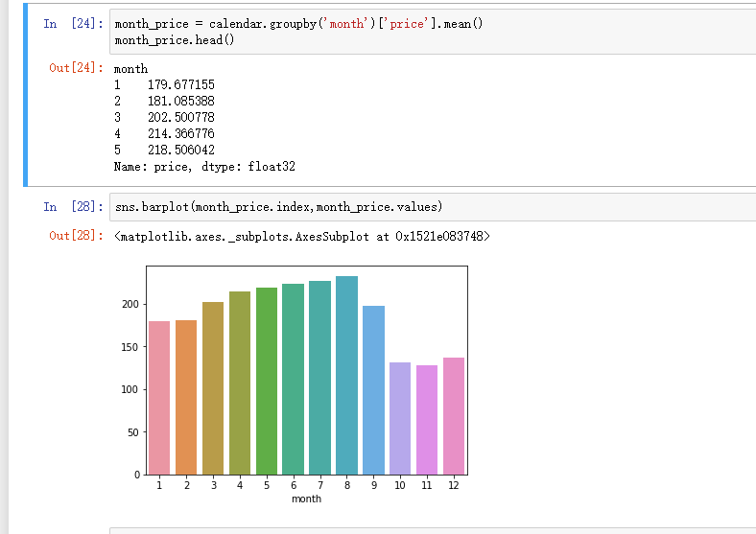Click the month 5 green bar
The width and height of the screenshot is (756, 534).
click(x=267, y=381)
